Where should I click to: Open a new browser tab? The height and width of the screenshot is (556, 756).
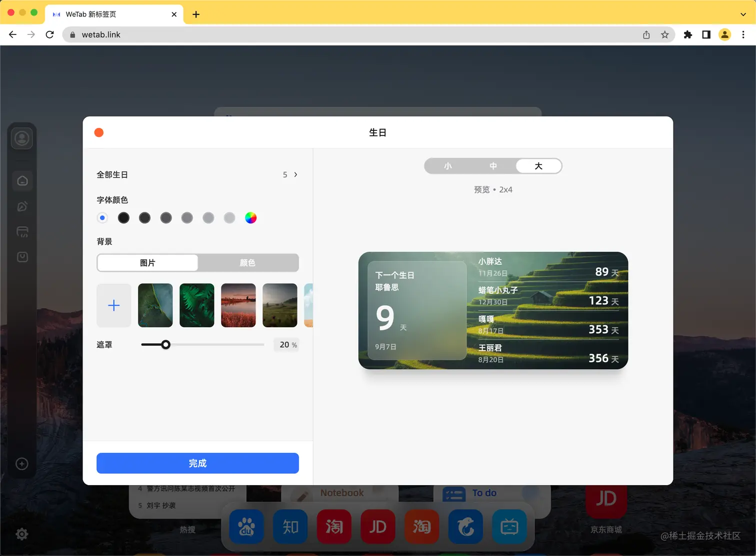196,14
